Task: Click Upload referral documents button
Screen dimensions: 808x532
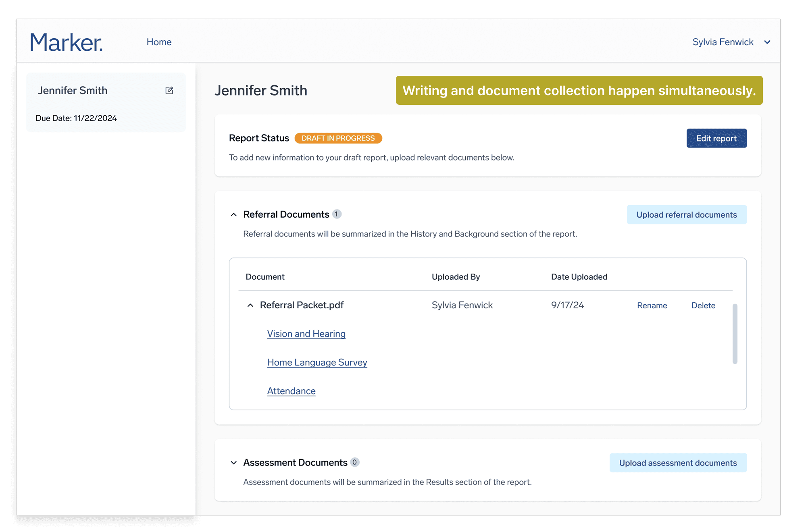Action: point(686,215)
